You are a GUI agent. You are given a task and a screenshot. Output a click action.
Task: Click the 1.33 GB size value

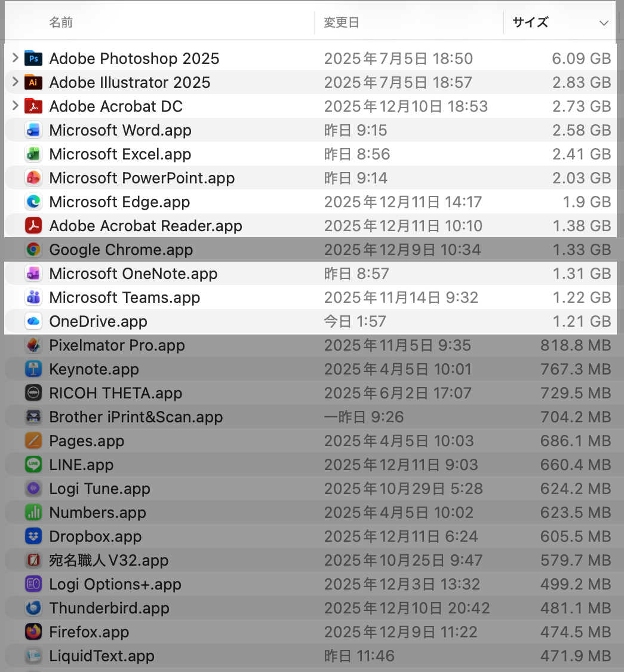tap(582, 250)
